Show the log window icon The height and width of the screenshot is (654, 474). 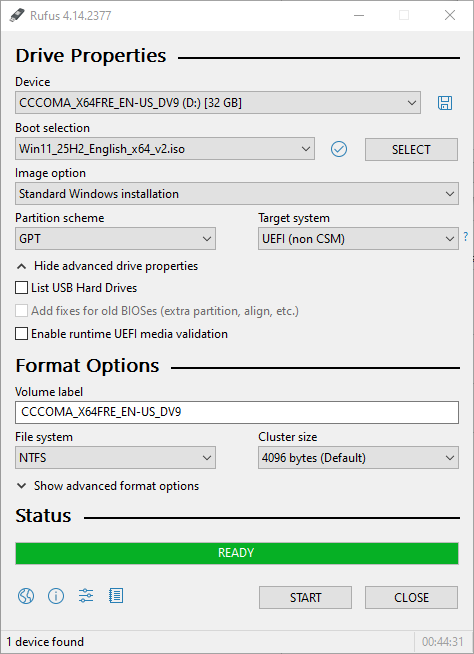tap(116, 596)
